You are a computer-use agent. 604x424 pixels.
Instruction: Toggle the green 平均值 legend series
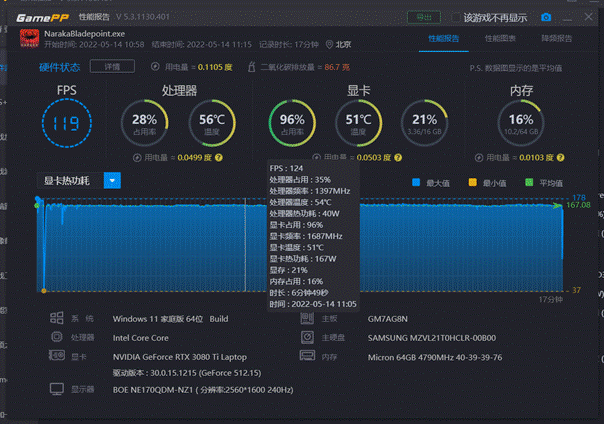click(x=529, y=182)
